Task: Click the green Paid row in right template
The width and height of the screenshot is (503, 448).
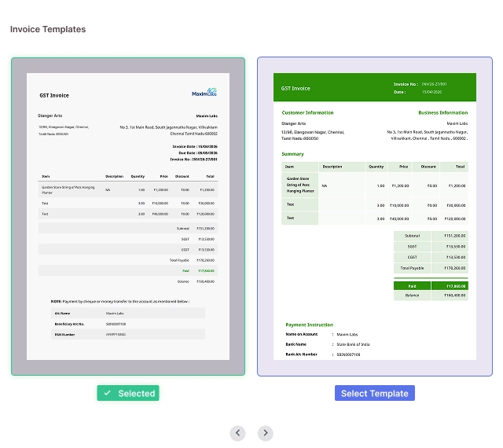Action: [x=431, y=285]
